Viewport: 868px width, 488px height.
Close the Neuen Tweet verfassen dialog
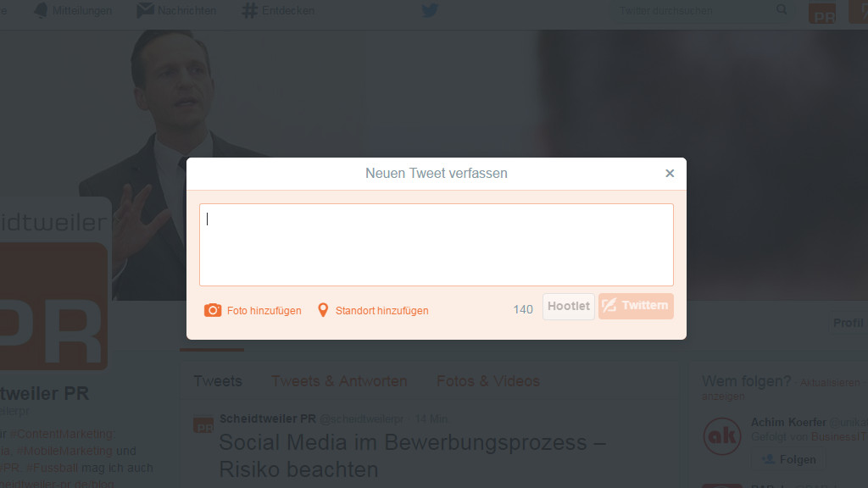point(670,173)
